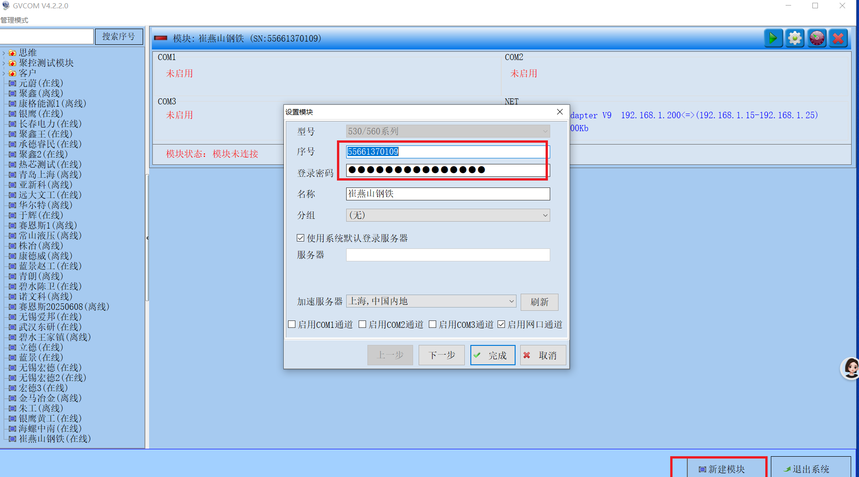Select 碧水王家镇(离线) in the tree
859x477 pixels.
point(55,337)
